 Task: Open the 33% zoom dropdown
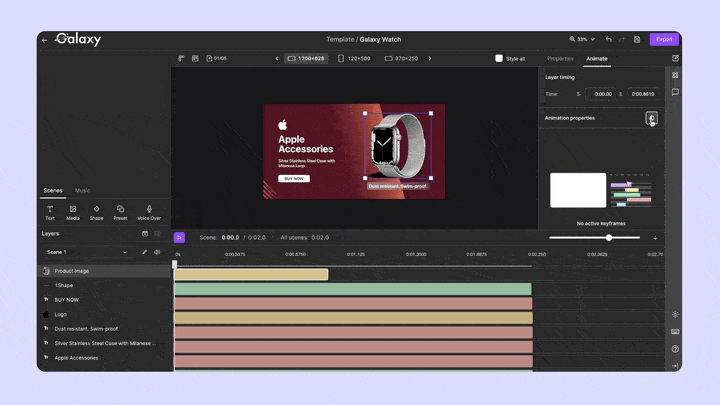(582, 39)
